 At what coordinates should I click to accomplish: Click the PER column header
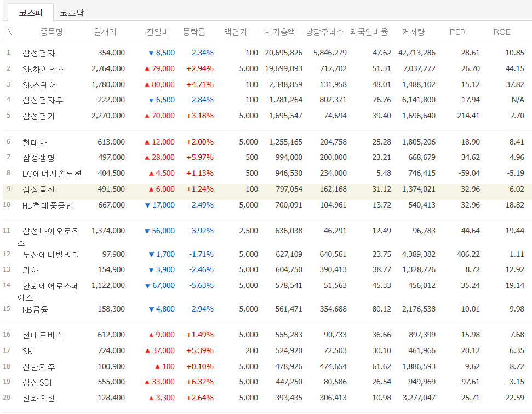click(x=457, y=32)
